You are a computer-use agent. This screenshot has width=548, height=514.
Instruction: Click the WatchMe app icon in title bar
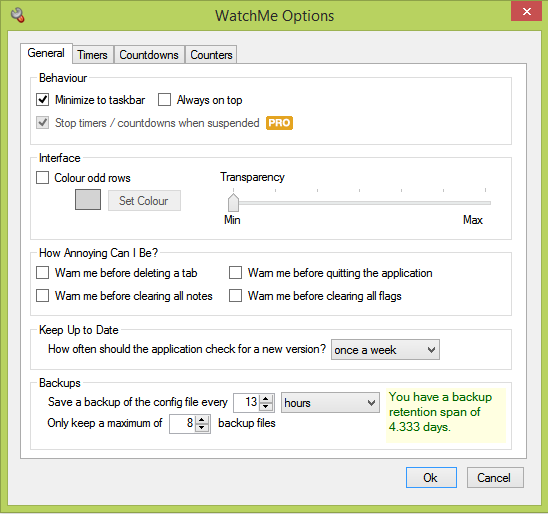click(x=18, y=15)
